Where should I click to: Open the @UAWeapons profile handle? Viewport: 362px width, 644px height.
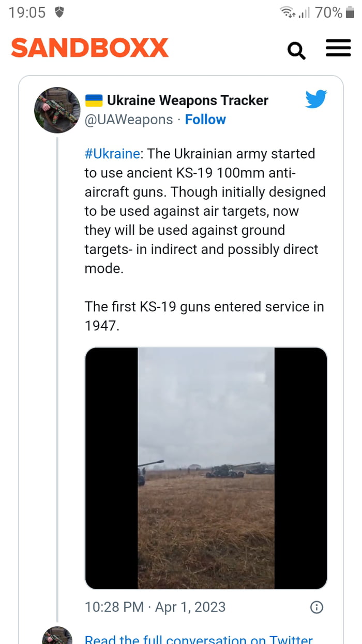[x=128, y=120]
